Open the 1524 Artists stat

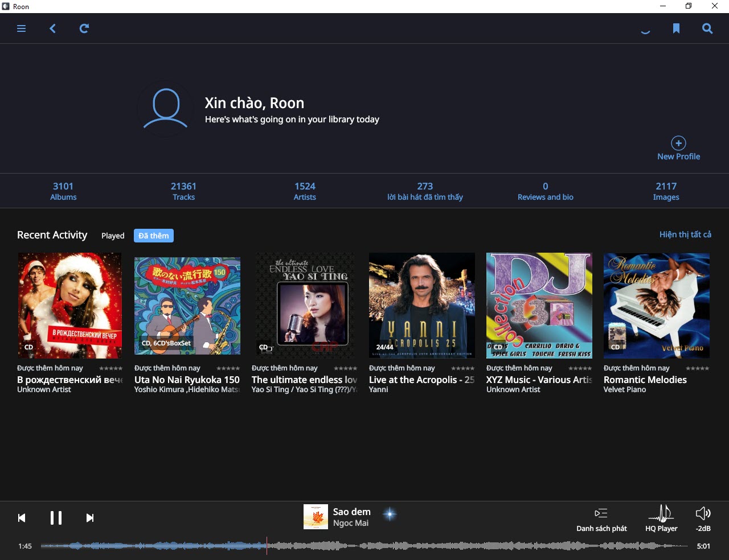[305, 191]
